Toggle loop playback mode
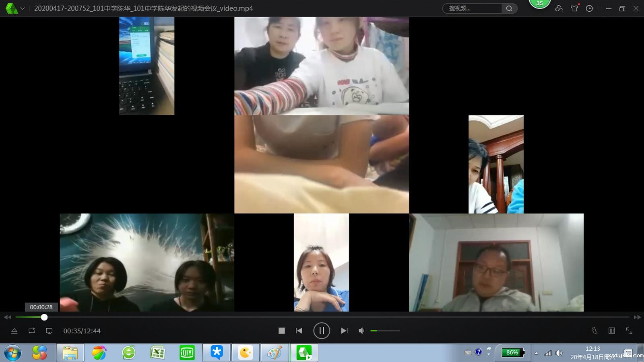This screenshot has width=644, height=362. 32,331
